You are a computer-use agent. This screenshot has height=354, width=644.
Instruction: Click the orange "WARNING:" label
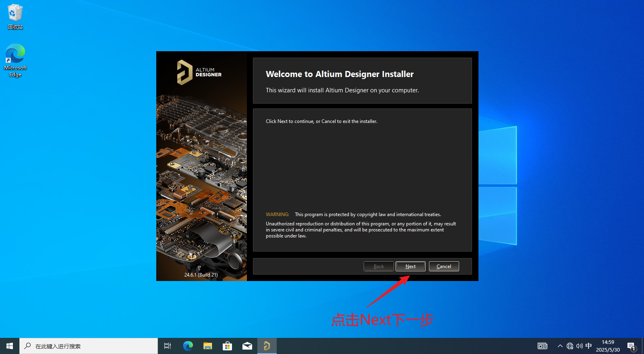click(277, 214)
